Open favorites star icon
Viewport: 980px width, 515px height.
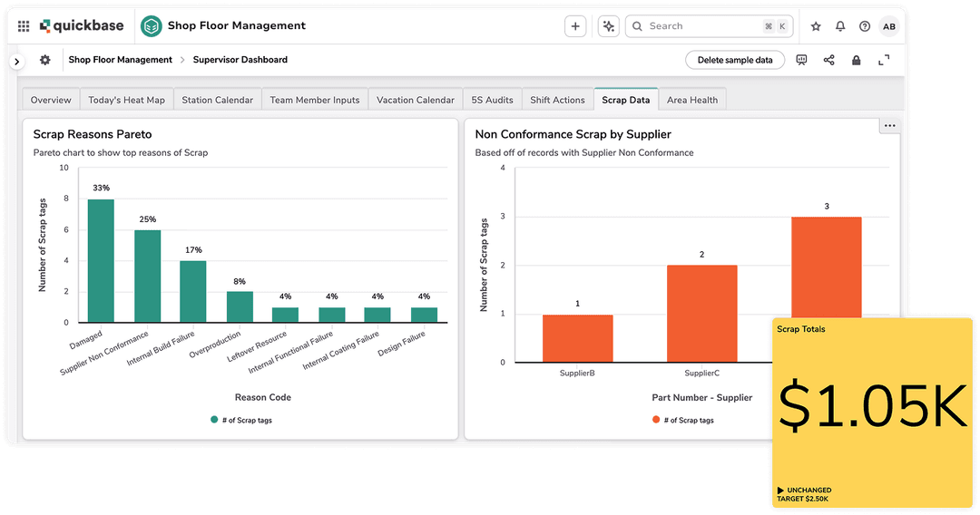pos(816,26)
